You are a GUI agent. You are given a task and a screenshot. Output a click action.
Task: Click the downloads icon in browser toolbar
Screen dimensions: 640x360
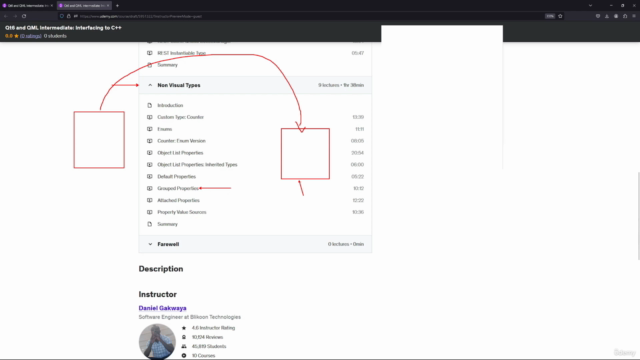[x=607, y=16]
